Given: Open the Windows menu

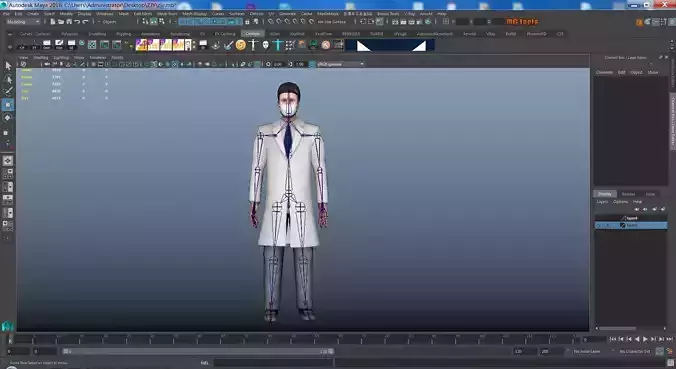Looking at the screenshot, I should [105, 14].
